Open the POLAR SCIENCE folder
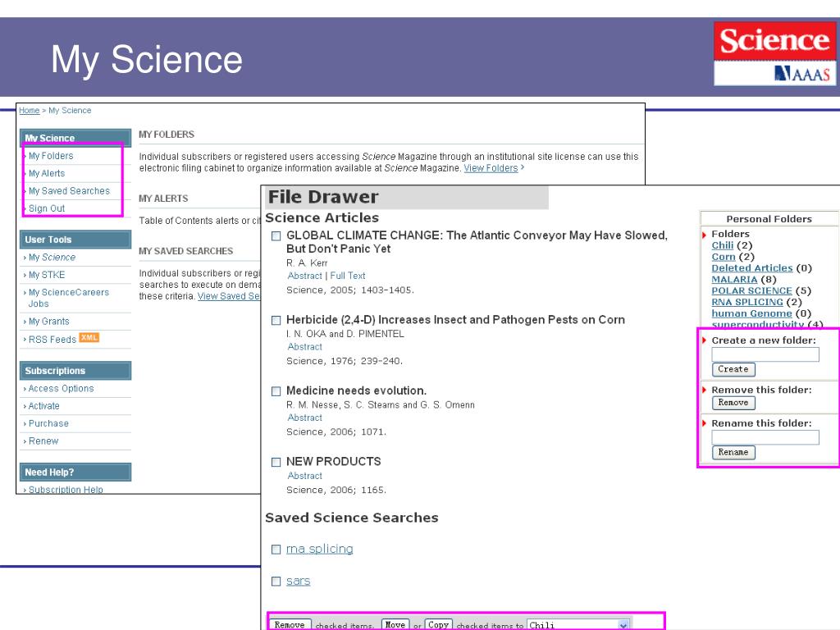The image size is (840, 630). [x=751, y=290]
